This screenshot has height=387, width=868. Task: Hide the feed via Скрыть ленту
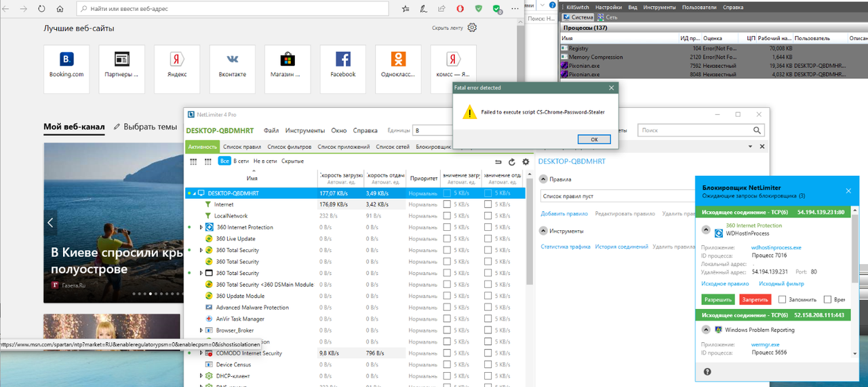pyautogui.click(x=448, y=28)
